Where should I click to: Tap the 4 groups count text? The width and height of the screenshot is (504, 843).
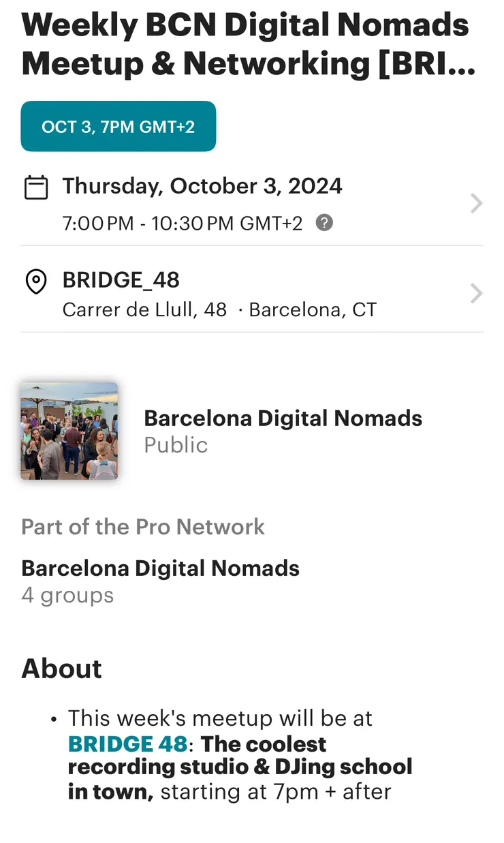(67, 595)
